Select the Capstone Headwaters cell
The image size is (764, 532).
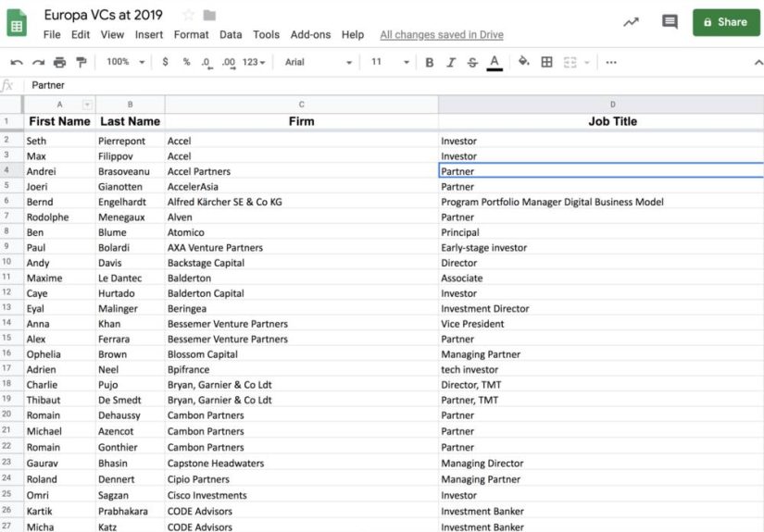tap(302, 463)
